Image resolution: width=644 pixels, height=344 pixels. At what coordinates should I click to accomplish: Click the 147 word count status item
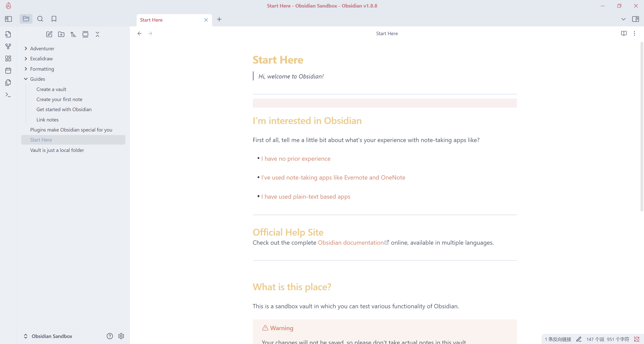(x=595, y=339)
